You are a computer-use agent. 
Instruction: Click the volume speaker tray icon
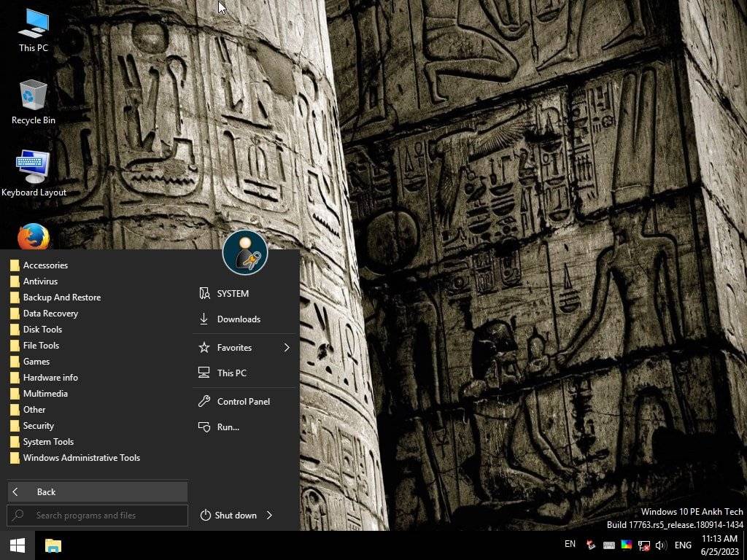(661, 545)
